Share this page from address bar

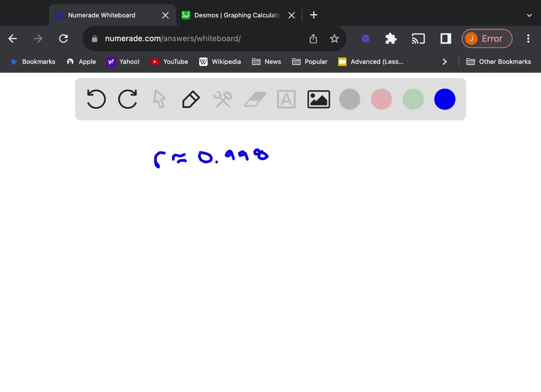coord(313,39)
